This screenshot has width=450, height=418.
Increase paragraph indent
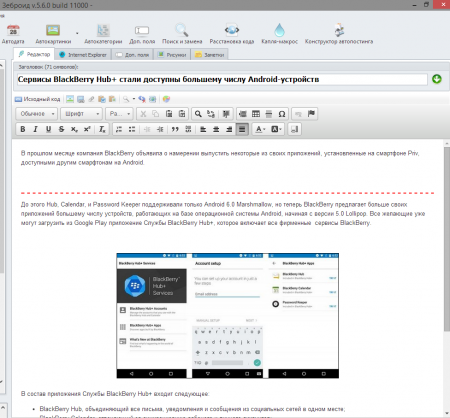(160, 129)
